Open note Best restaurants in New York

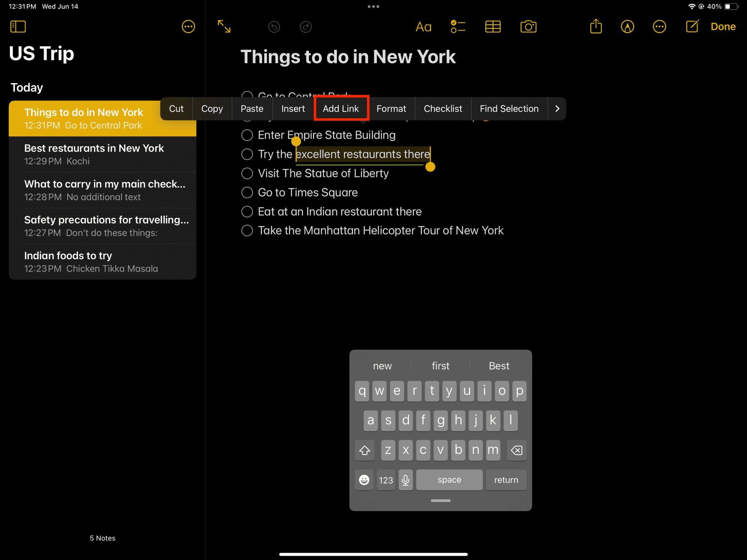pyautogui.click(x=102, y=154)
